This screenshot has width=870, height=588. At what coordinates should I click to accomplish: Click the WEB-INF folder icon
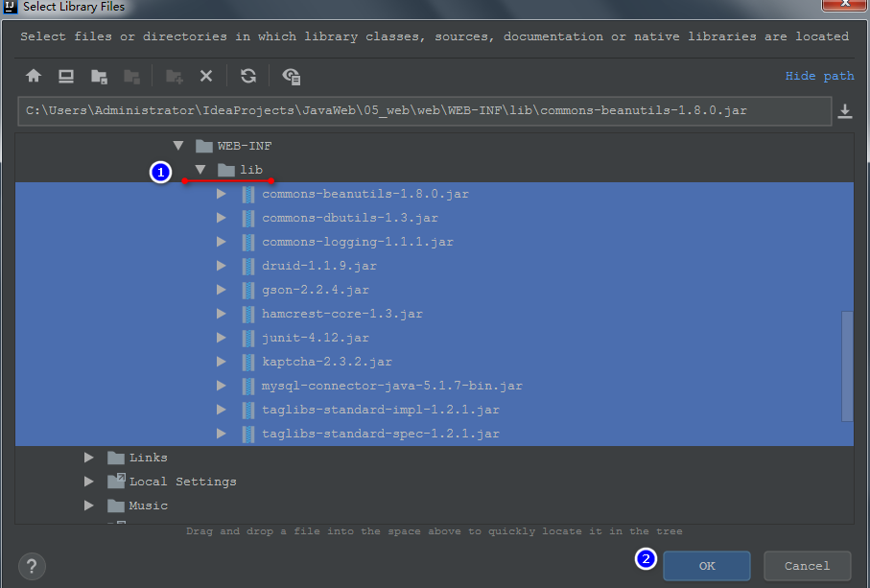pos(204,146)
